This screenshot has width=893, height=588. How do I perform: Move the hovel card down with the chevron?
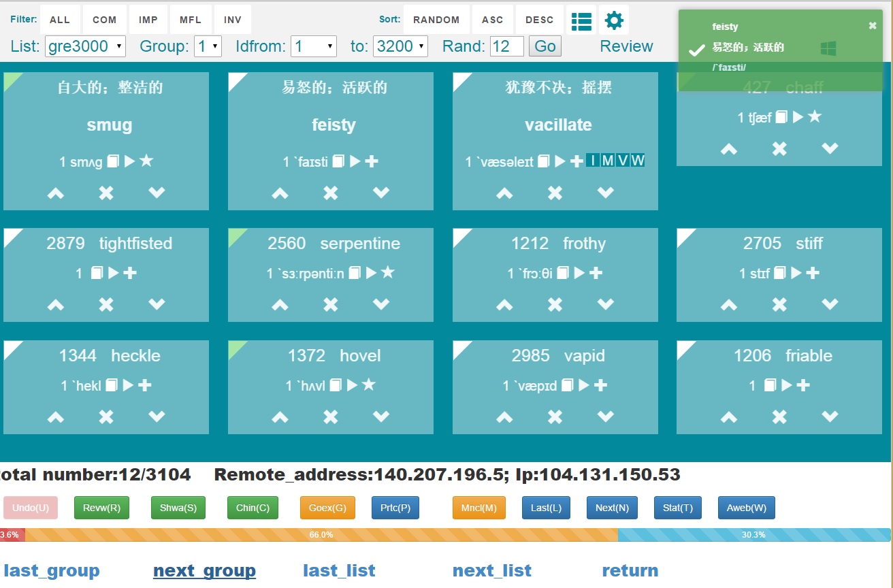tap(381, 416)
